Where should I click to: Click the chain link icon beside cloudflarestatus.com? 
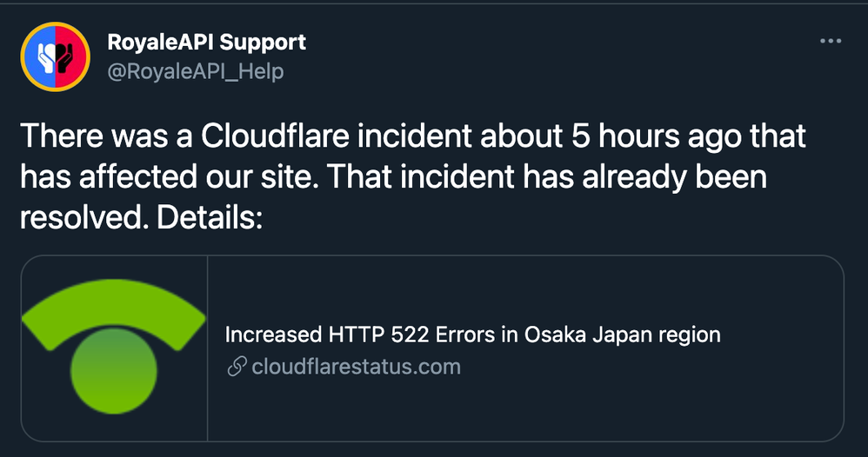pyautogui.click(x=237, y=367)
